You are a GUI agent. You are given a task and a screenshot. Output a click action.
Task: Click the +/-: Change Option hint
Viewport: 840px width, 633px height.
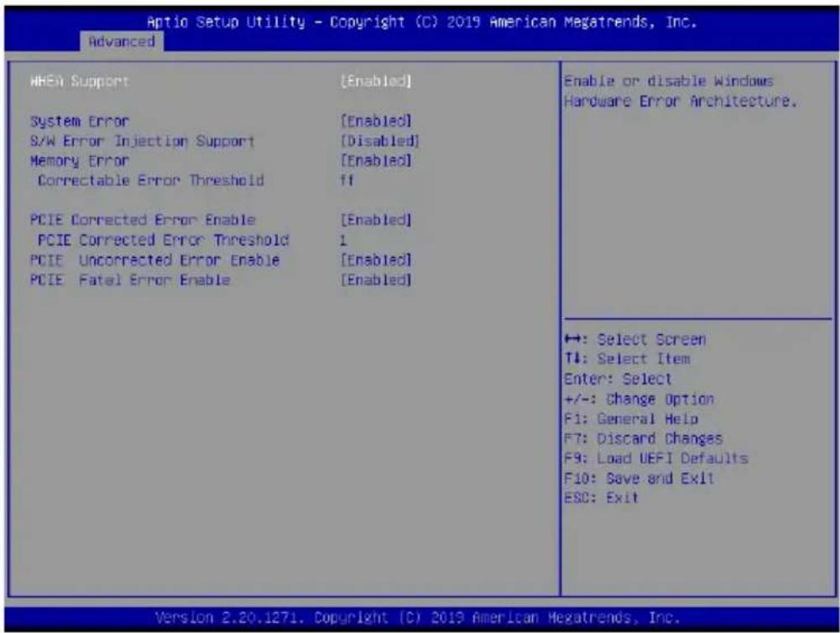(639, 400)
